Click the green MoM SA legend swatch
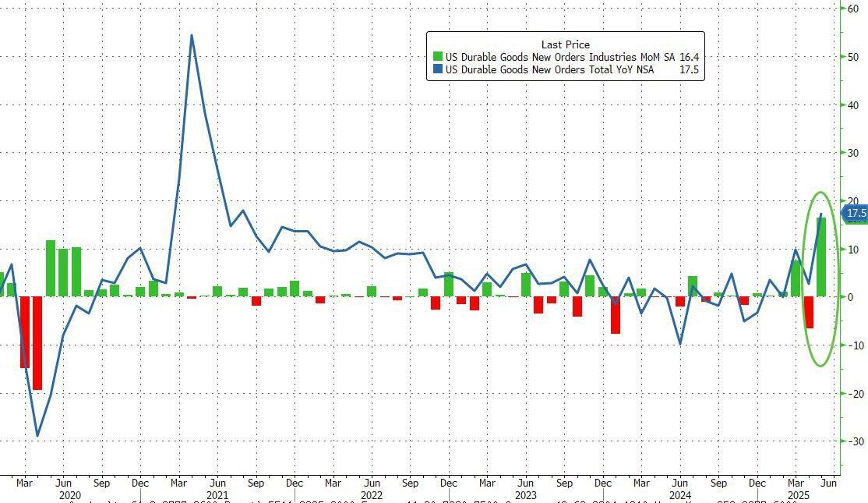Screen dimensions: 868x503 438,57
